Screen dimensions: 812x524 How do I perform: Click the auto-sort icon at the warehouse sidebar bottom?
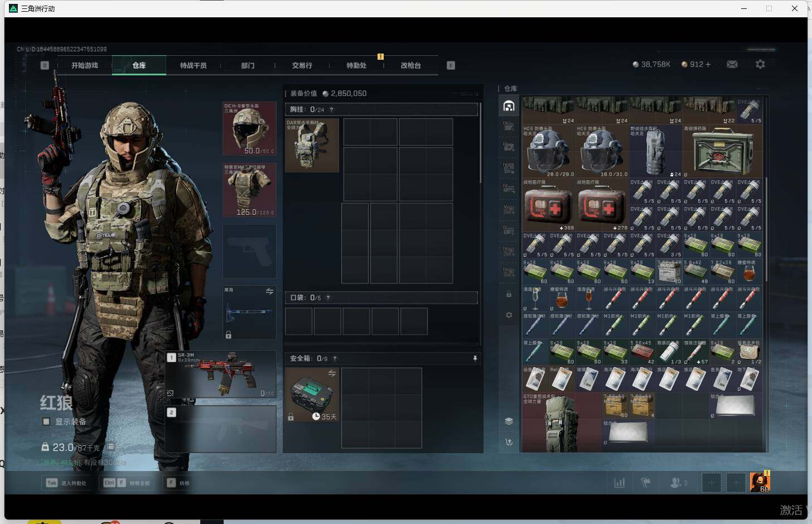pos(509,442)
